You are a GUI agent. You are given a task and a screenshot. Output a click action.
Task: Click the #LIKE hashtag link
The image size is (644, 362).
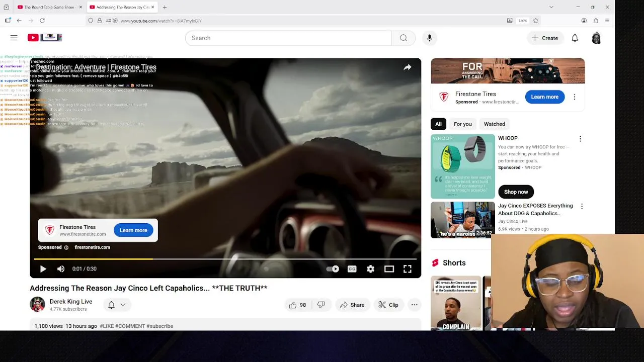[x=107, y=326]
